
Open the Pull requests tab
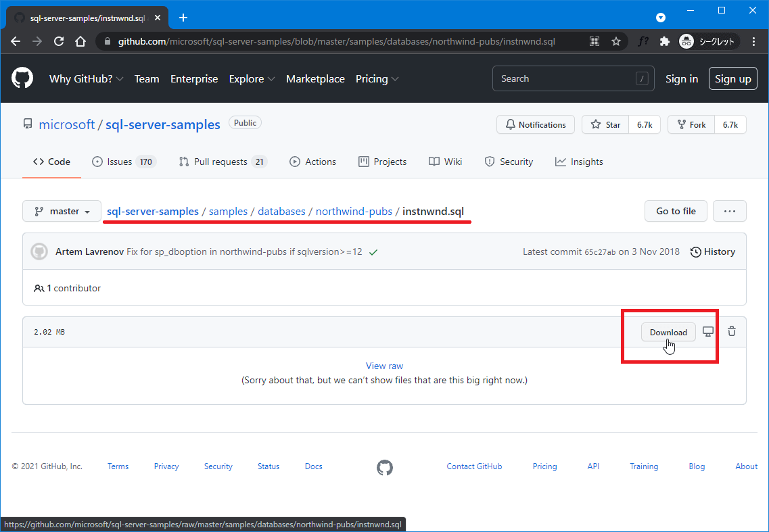click(x=223, y=162)
